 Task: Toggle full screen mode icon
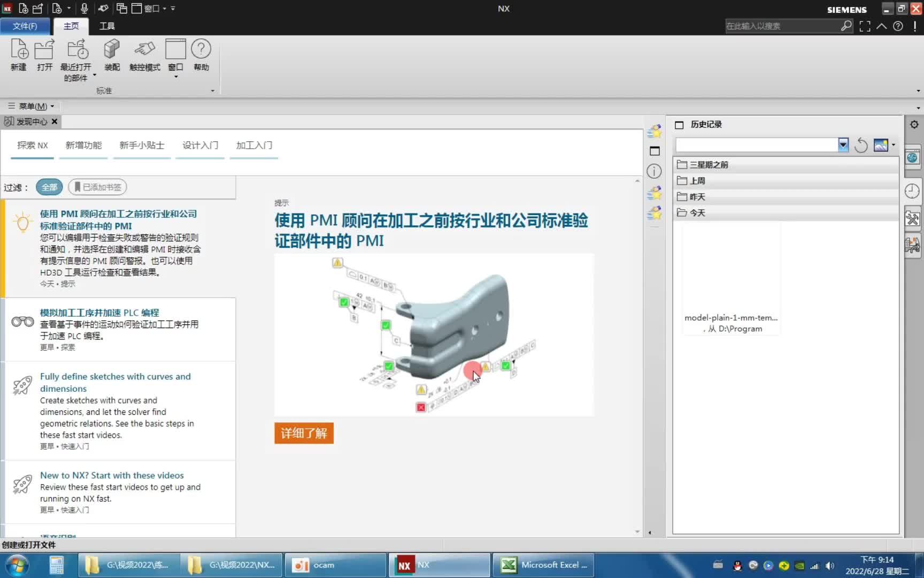coord(865,26)
